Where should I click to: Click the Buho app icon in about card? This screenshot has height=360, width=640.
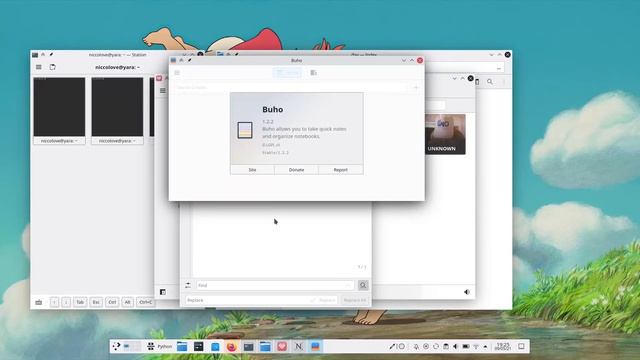245,130
